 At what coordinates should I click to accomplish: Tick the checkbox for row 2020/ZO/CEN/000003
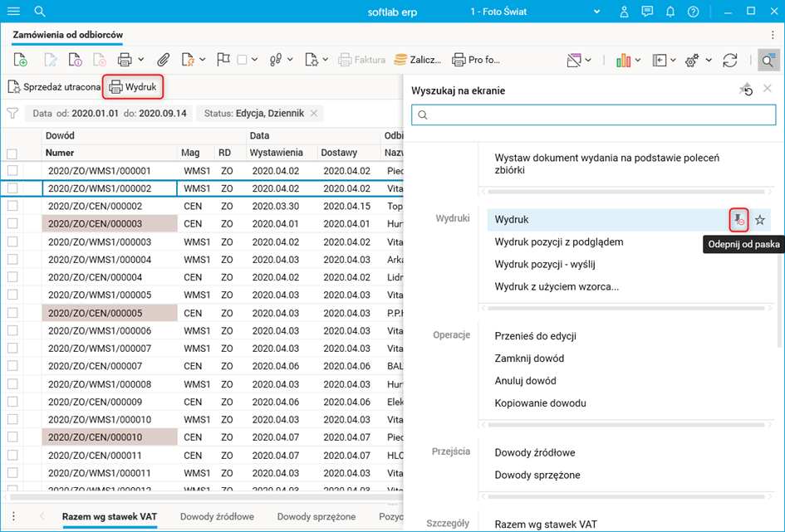pyautogui.click(x=12, y=224)
